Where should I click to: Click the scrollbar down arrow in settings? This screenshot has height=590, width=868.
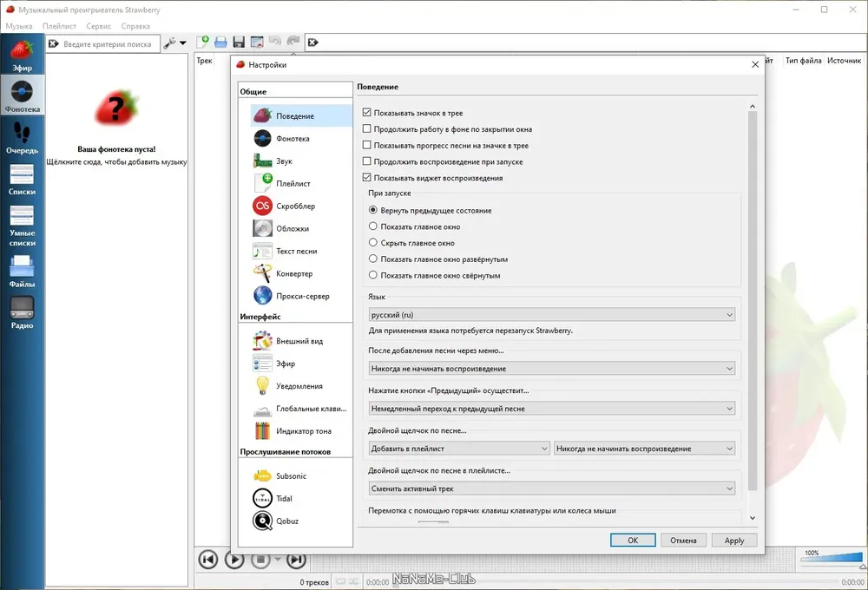(753, 518)
